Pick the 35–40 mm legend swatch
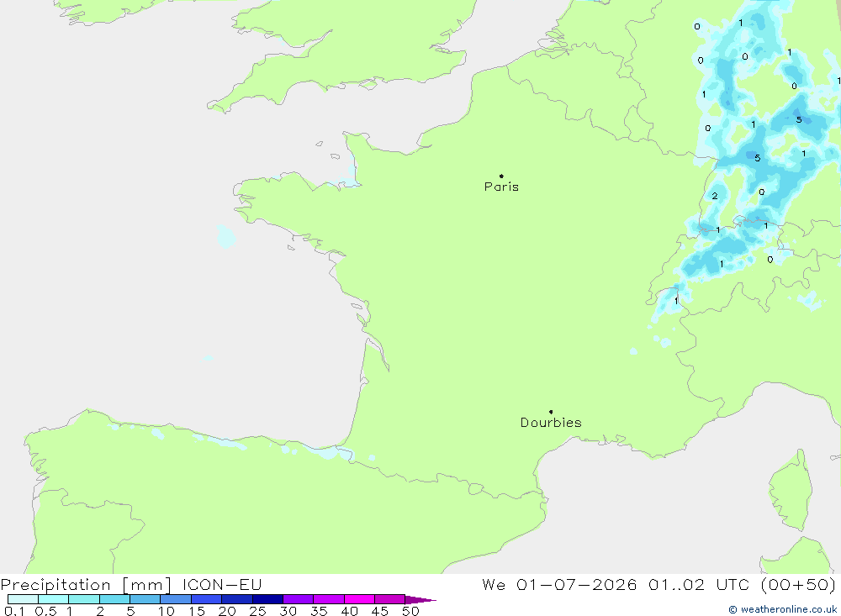This screenshot has width=841, height=616. tap(328, 599)
